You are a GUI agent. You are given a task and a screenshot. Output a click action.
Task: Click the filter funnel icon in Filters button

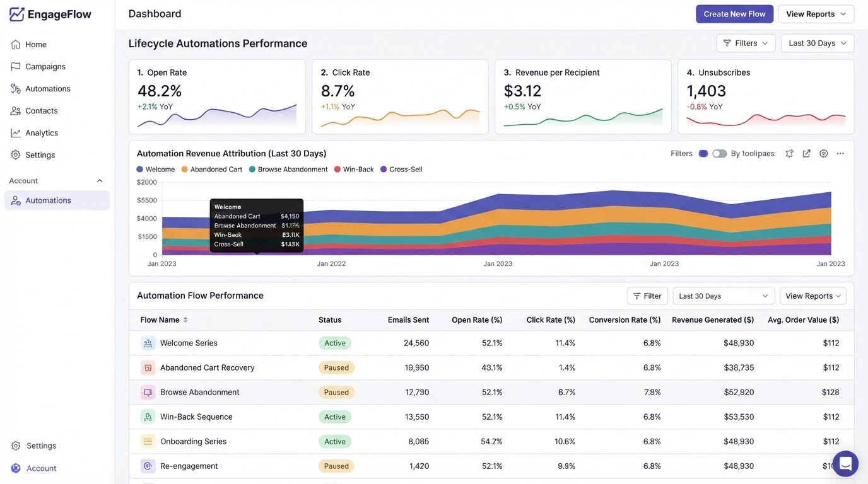pos(727,43)
